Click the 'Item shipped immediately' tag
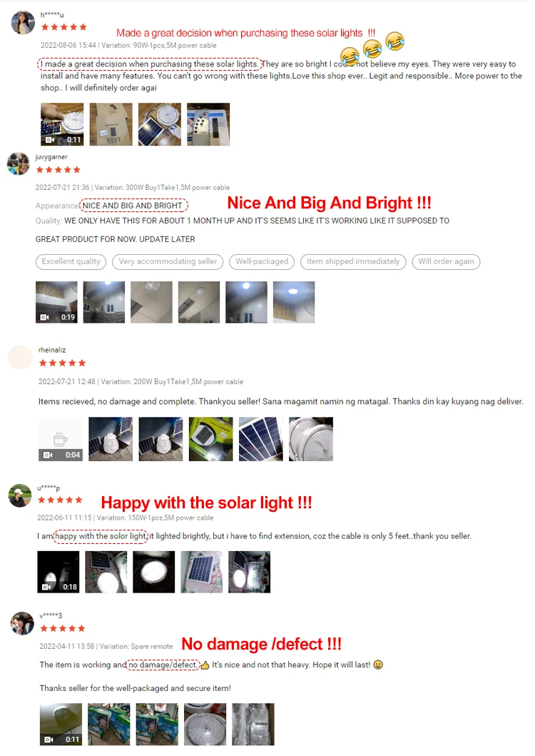The height and width of the screenshot is (756, 535). tap(353, 262)
